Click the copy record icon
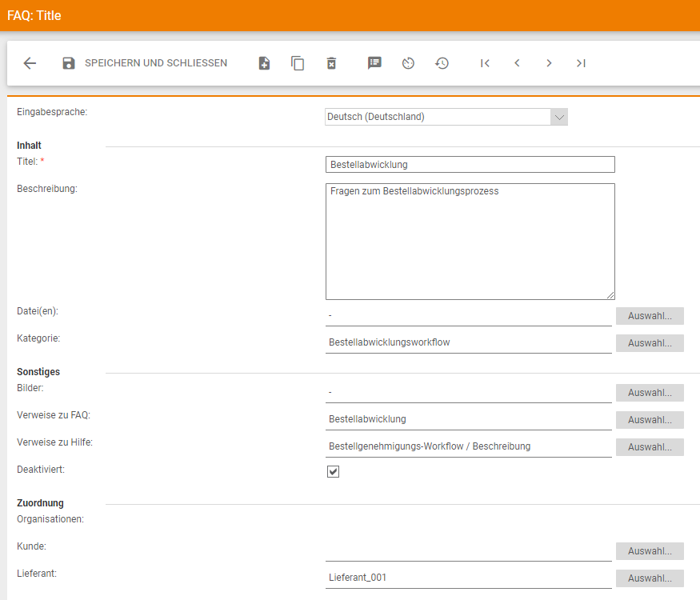The height and width of the screenshot is (600, 700). 298,63
